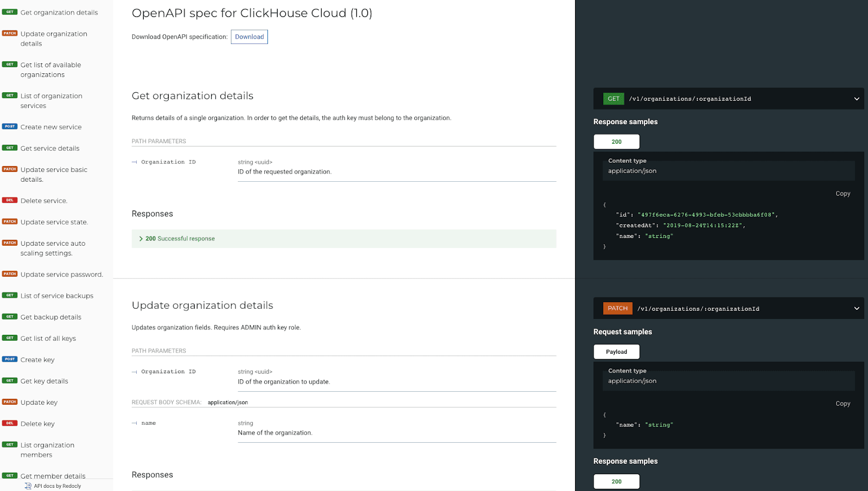Screen dimensions: 868x491
Task: Select the Payload tab under Request samples
Action: pyautogui.click(x=616, y=352)
